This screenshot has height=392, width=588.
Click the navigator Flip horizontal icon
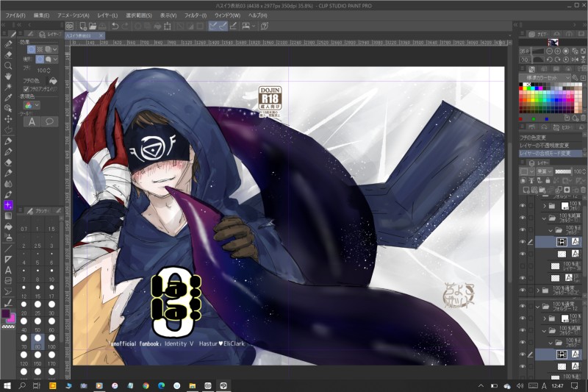point(575,60)
